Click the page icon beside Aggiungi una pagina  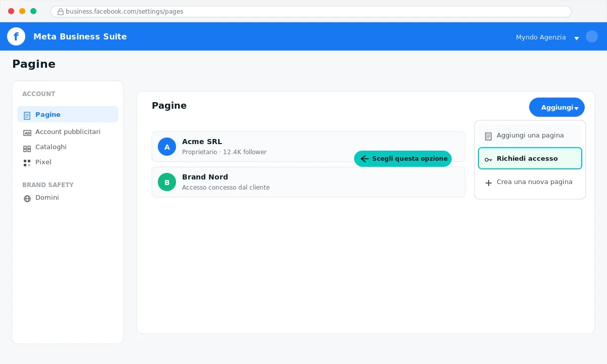(x=488, y=136)
